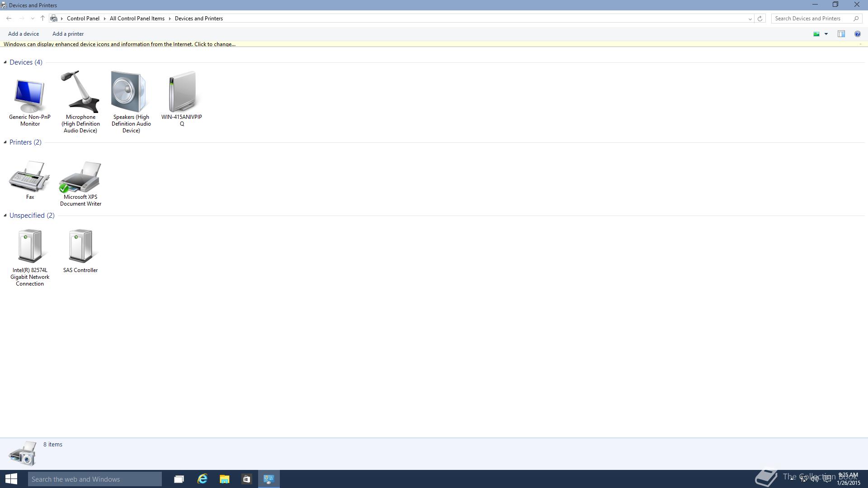Image resolution: width=868 pixels, height=488 pixels.
Task: Open the recent locations dropdown arrow
Action: pyautogui.click(x=33, y=19)
